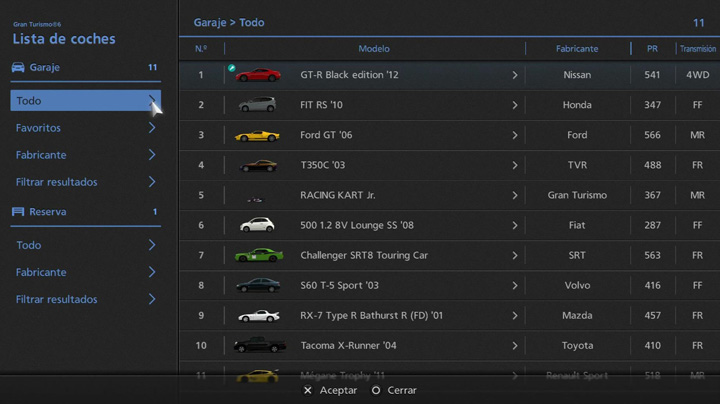The width and height of the screenshot is (720, 404).
Task: Click the Garaje car icon in sidebar
Action: (18, 68)
